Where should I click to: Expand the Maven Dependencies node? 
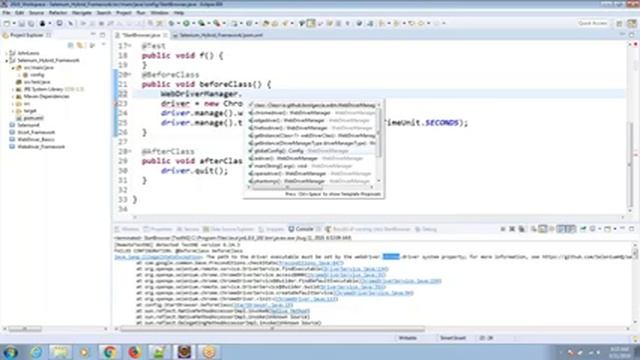coord(13,97)
